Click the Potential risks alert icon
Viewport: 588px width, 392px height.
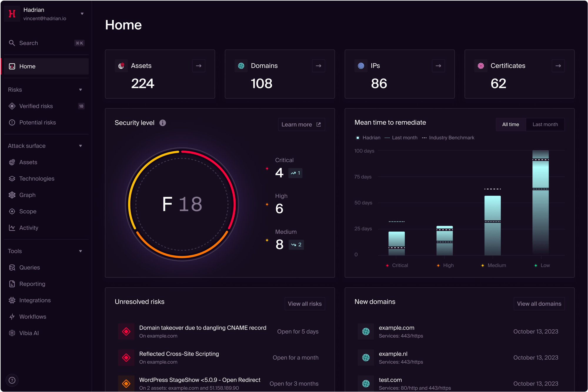(x=12, y=123)
